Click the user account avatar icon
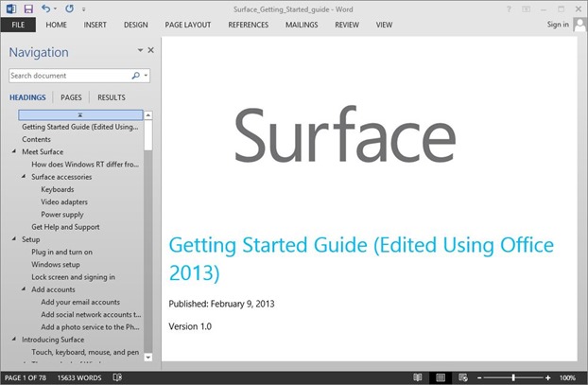 click(x=579, y=26)
